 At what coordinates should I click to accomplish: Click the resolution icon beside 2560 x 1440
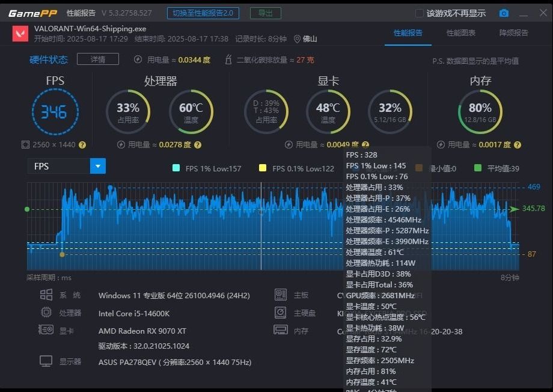[25, 145]
